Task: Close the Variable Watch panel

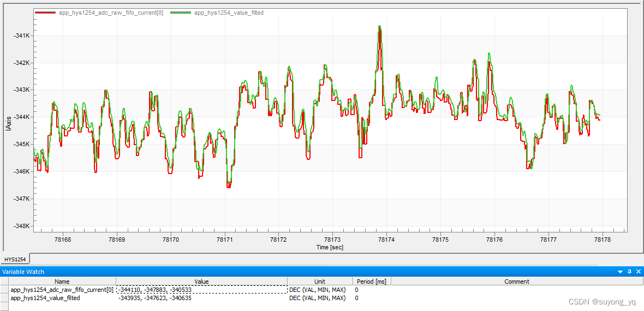Action: [638, 272]
